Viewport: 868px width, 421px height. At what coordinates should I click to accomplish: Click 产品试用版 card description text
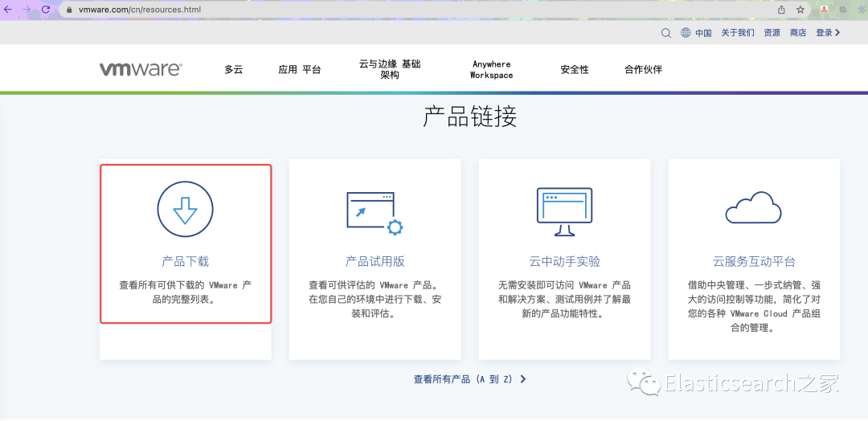click(x=375, y=300)
